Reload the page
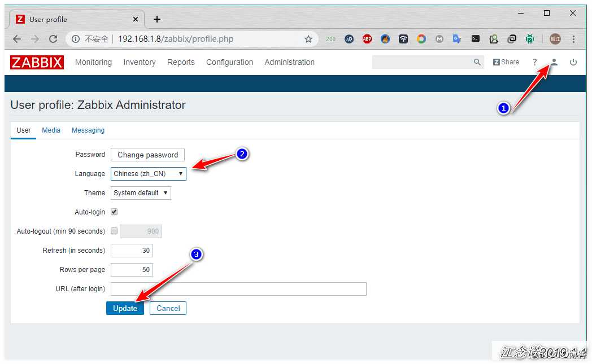 53,39
